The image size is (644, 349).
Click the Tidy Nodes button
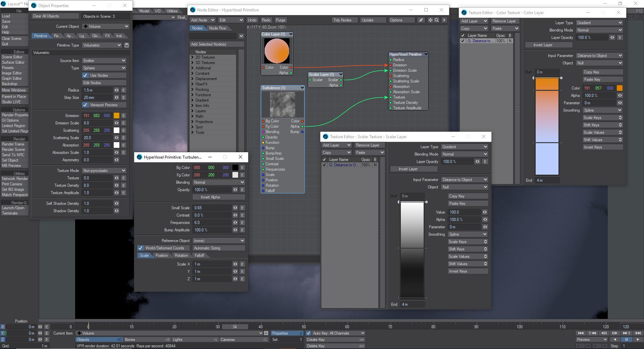pos(342,20)
